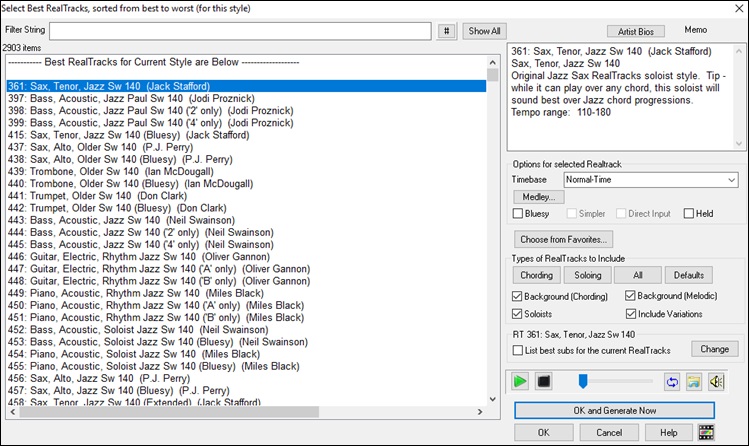This screenshot has width=749, height=446.
Task: Click the Change button
Action: coord(715,349)
